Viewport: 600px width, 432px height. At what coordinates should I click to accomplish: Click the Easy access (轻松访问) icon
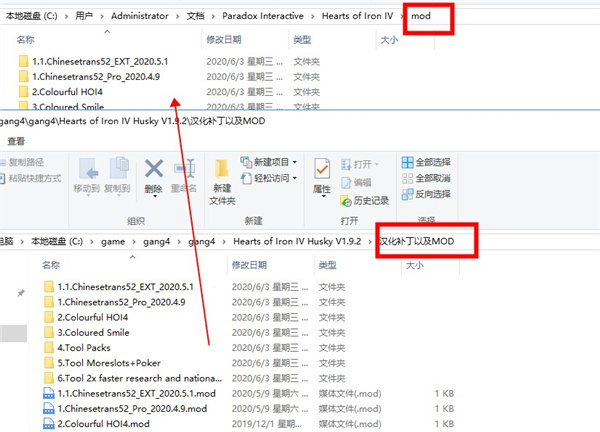[246, 178]
